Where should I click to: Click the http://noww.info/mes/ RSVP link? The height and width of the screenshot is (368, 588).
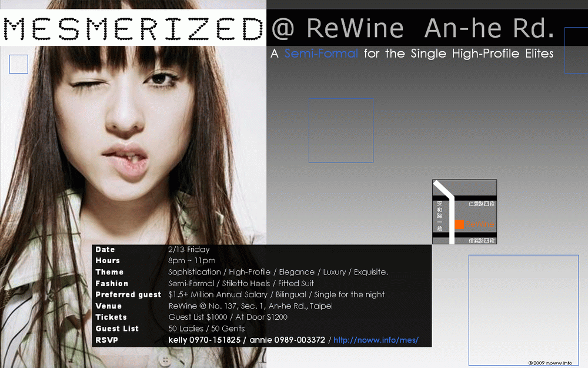click(x=376, y=340)
